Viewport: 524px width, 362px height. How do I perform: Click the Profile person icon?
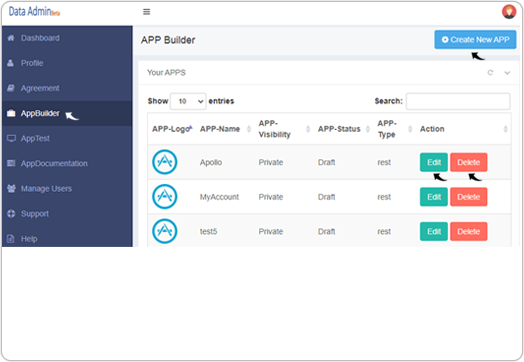11,63
